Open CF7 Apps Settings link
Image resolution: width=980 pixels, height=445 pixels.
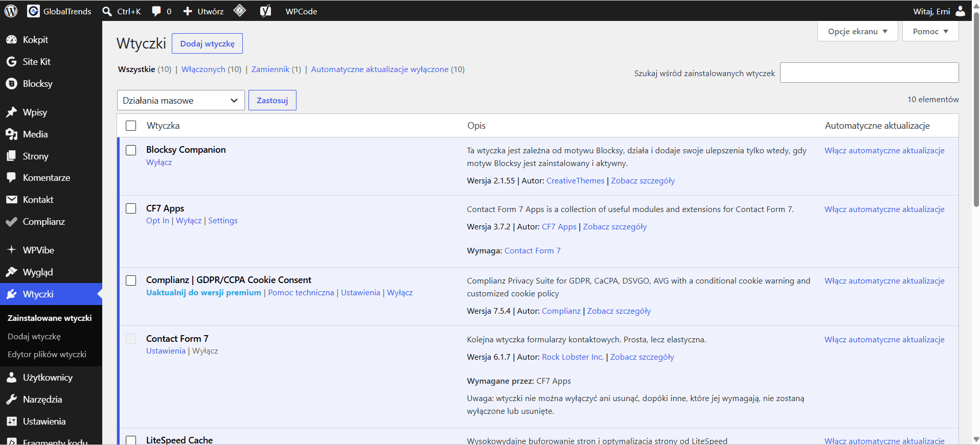click(x=223, y=220)
